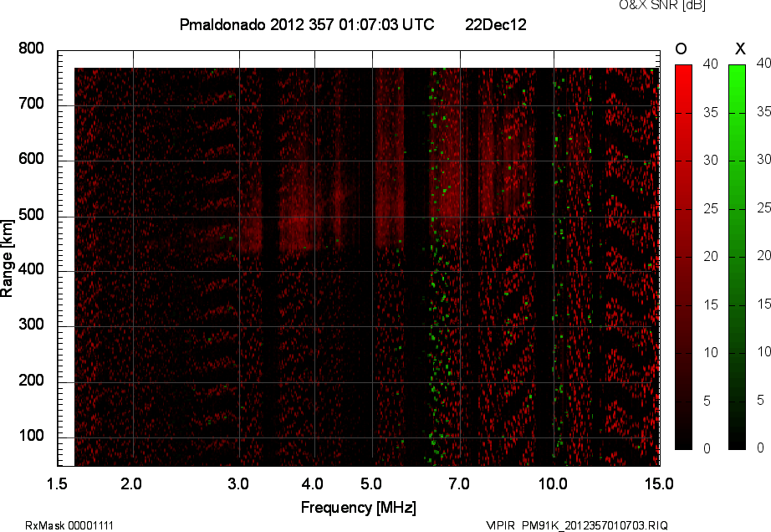Click the 'X' label above green colorbar
Image resolution: width=771 pixels, height=532 pixels.
coord(739,49)
